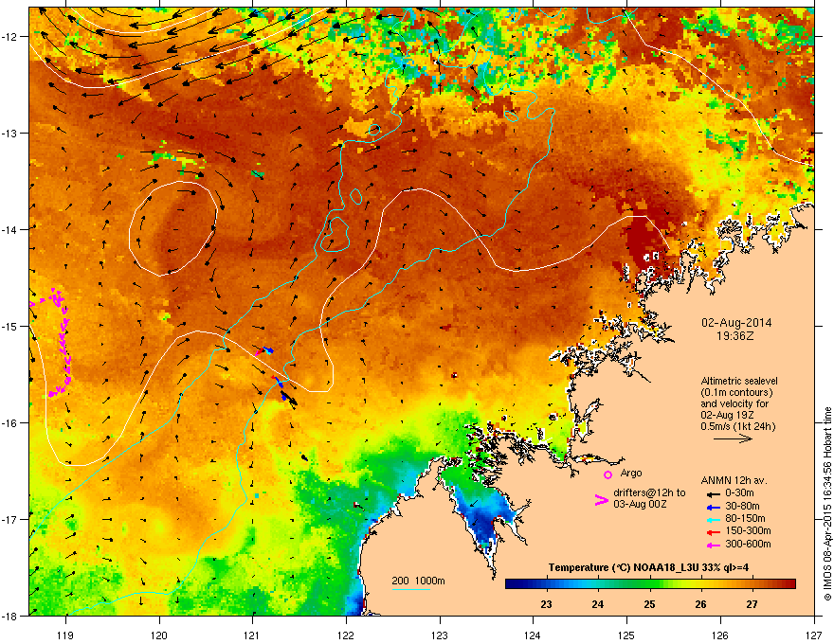Click the latitude axis label -12
The image size is (834, 644).
[10, 37]
